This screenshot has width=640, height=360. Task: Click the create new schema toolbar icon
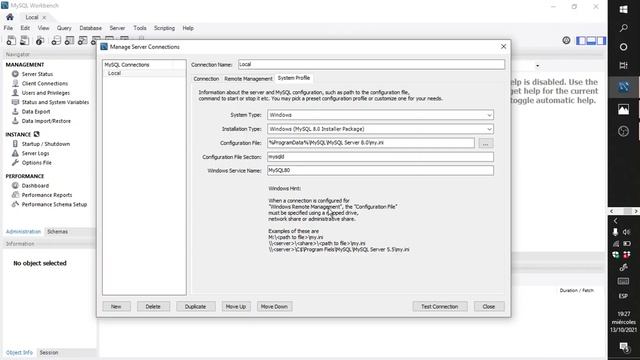point(56,40)
